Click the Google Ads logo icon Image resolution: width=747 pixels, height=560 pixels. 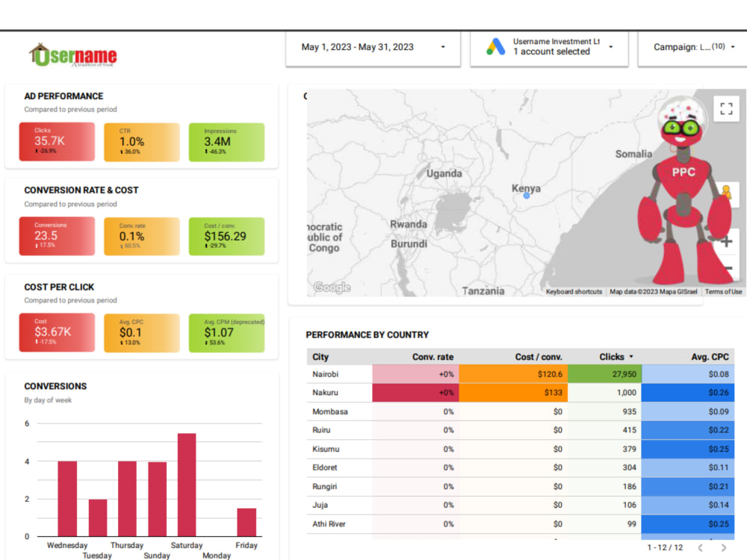pyautogui.click(x=495, y=46)
